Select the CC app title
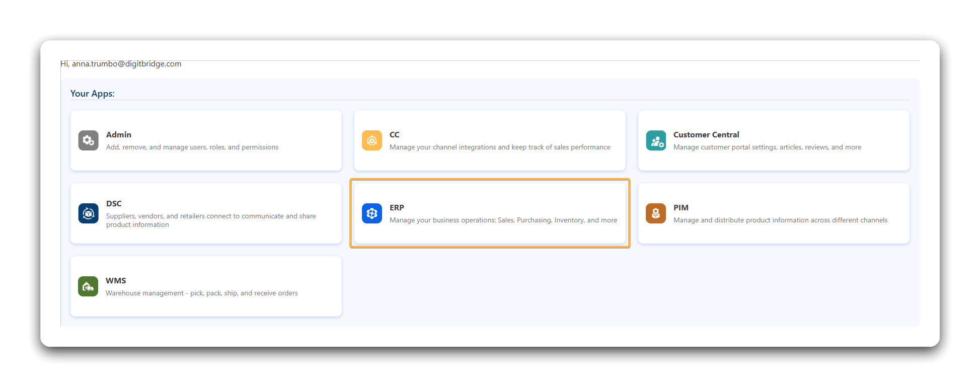This screenshot has height=387, width=980. (394, 134)
